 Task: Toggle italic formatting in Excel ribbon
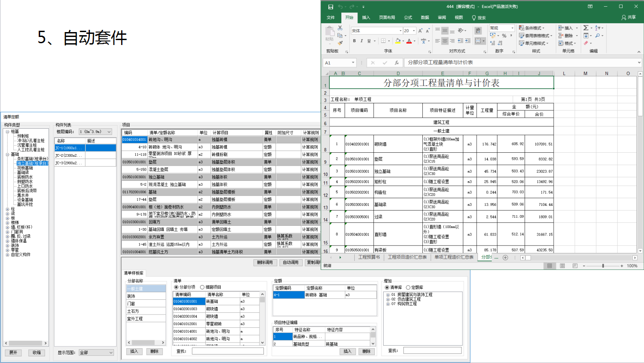(363, 41)
